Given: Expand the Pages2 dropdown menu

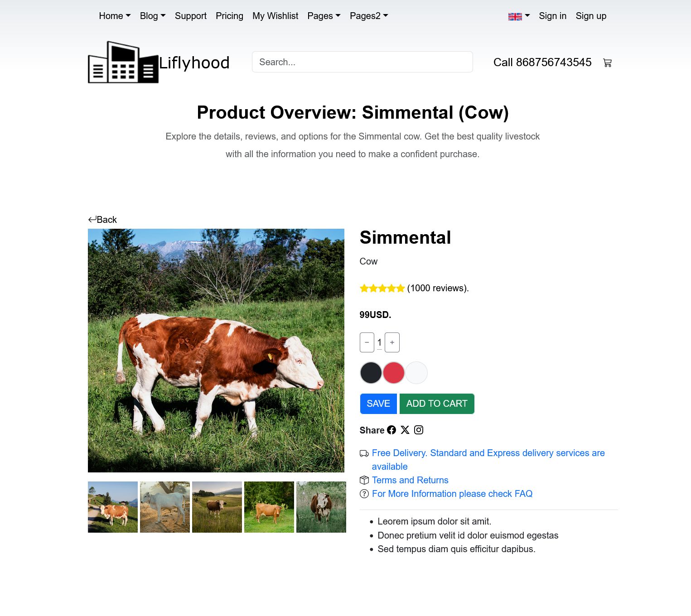Looking at the screenshot, I should coord(369,16).
